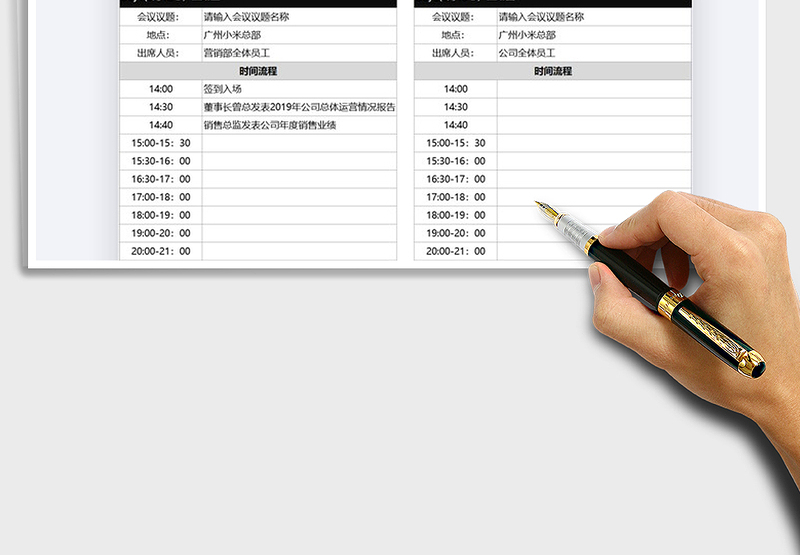Screen dimensions: 800x555
Task: Click the 地点: label in the right table
Action: [453, 35]
